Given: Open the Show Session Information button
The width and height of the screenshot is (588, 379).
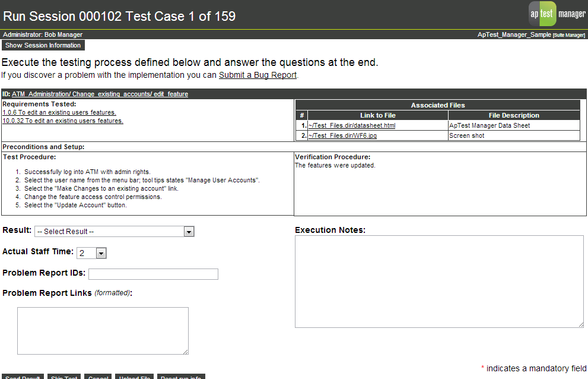Looking at the screenshot, I should click(43, 45).
